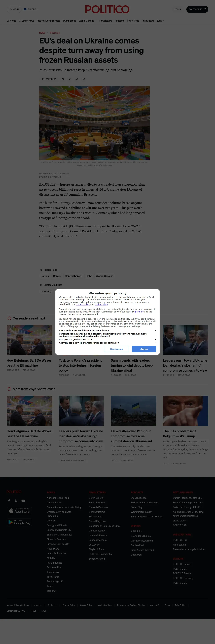Open Frozen Russian assets nav item
This screenshot has width=215, height=644.
pos(48,21)
